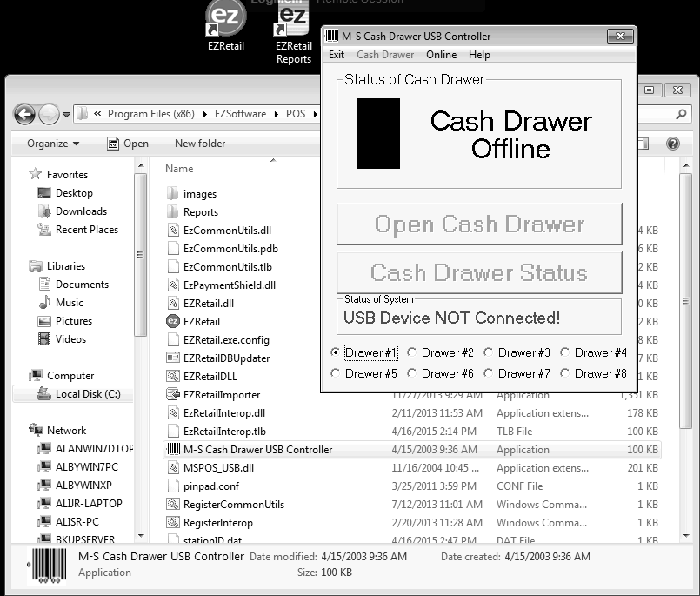Open the Online menu
This screenshot has width=700, height=596.
point(441,55)
